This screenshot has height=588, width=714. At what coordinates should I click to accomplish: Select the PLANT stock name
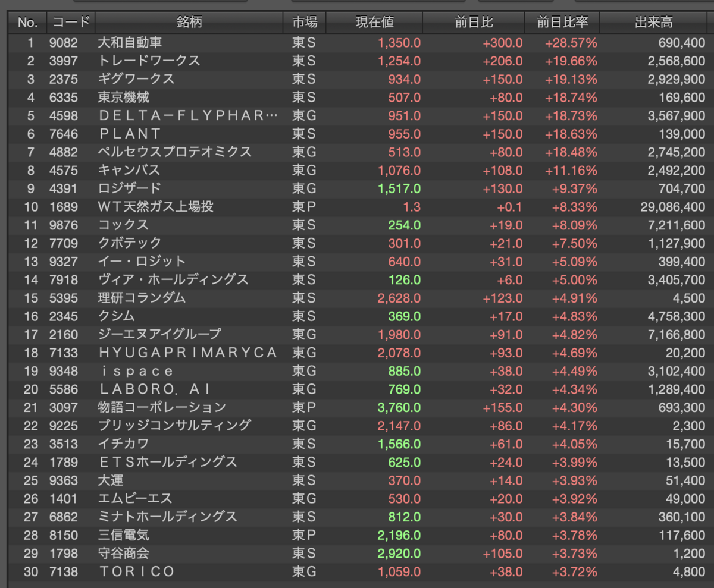point(129,134)
